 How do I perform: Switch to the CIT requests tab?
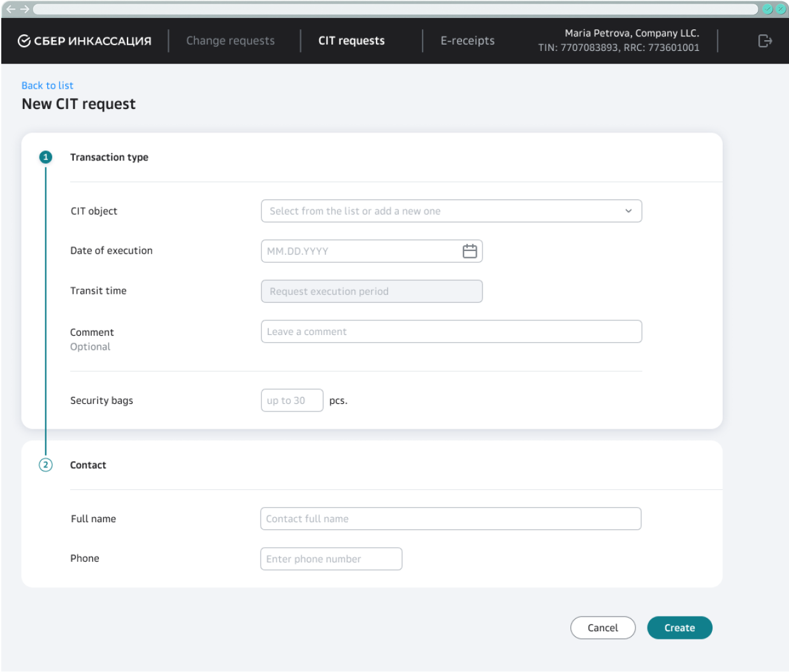point(351,41)
